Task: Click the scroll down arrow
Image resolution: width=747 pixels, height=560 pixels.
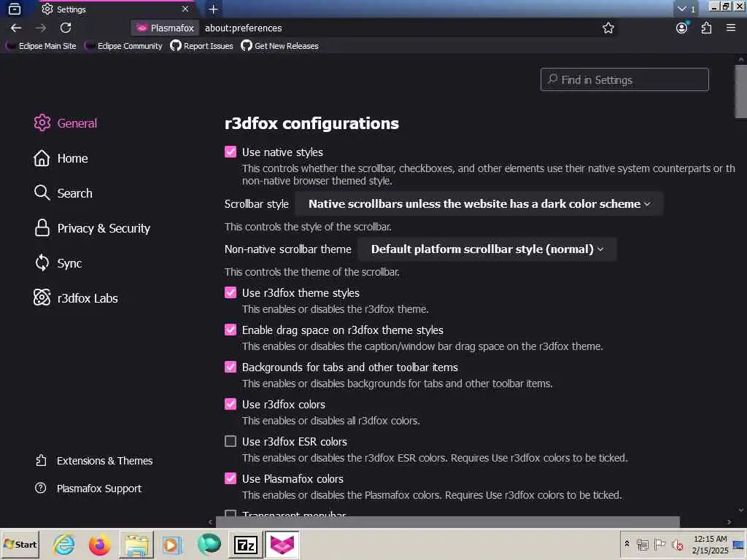Action: click(741, 510)
